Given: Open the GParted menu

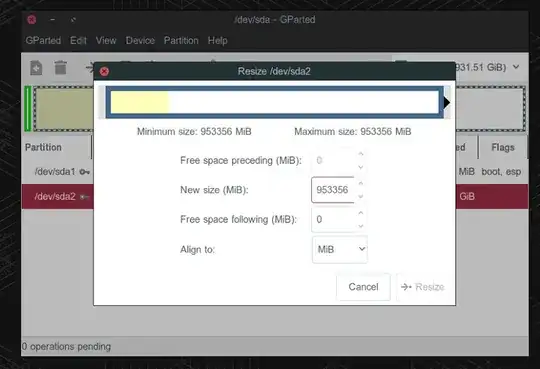Looking at the screenshot, I should (x=43, y=40).
